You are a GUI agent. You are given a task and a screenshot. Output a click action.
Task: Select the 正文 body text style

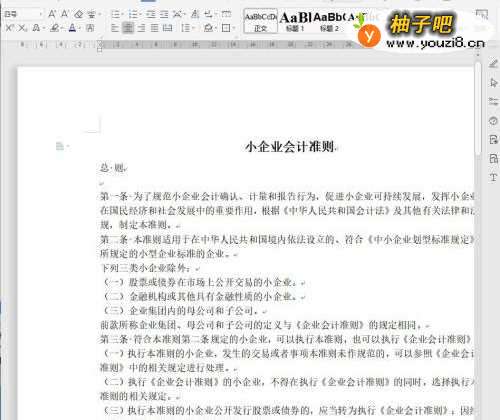click(x=261, y=21)
